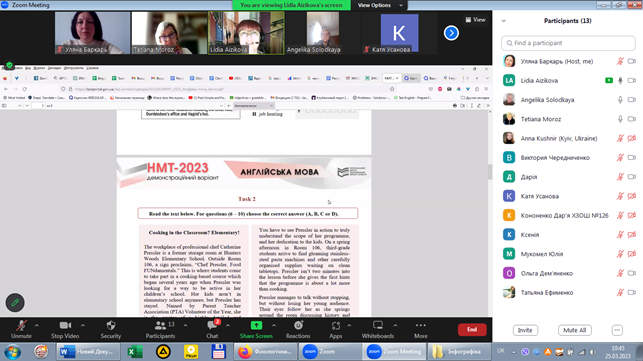Show next participants with blue arrow
Screen dimensions: 643x361
(x=451, y=33)
